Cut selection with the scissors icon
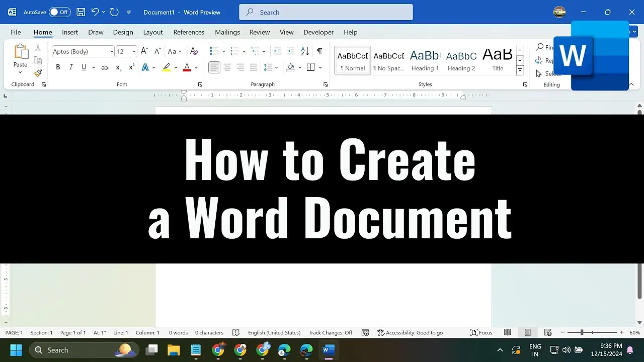Screen dimensions: 644x362 38,48
